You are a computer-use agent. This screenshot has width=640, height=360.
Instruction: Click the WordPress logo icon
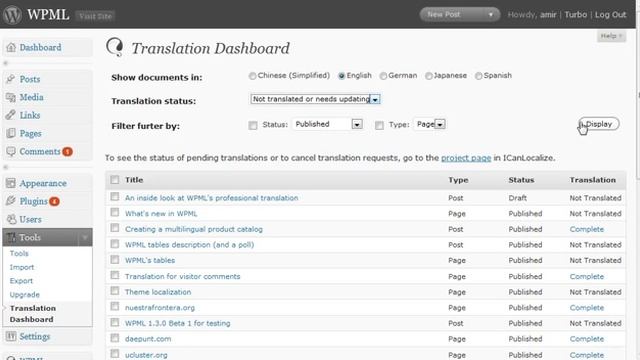[12, 15]
